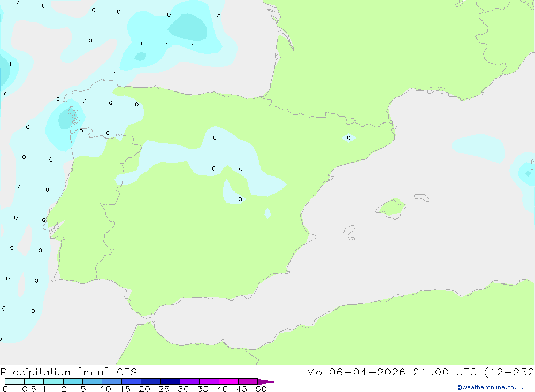Click the '0.5' legend scale label
The image size is (535, 392).
pyautogui.click(x=29, y=389)
